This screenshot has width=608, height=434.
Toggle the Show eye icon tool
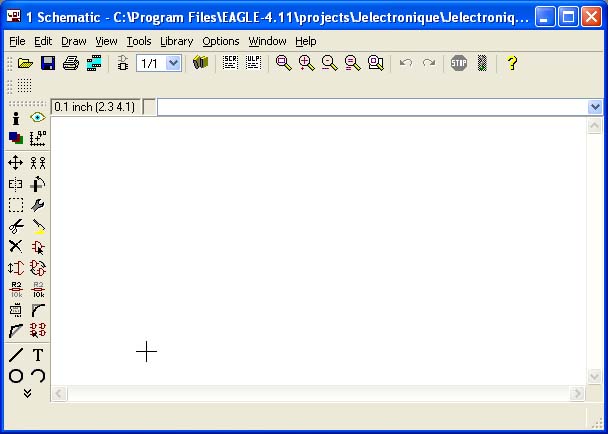click(x=38, y=117)
